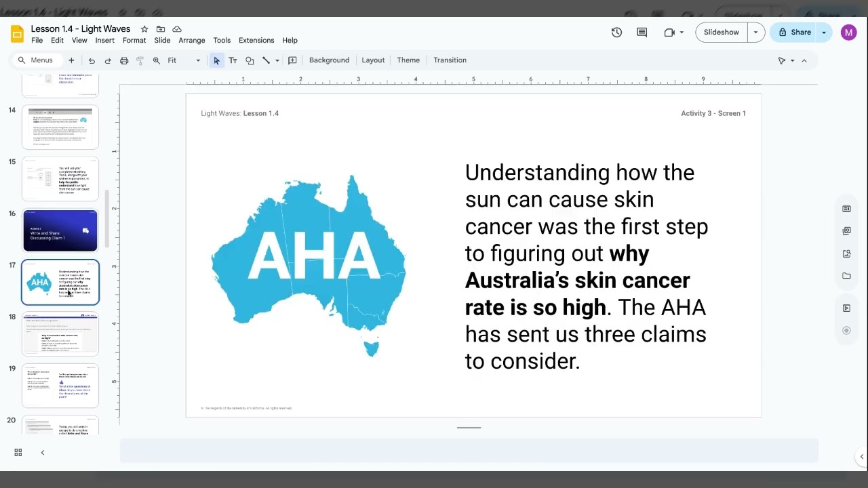Open the Google Slides home logo

point(17,34)
